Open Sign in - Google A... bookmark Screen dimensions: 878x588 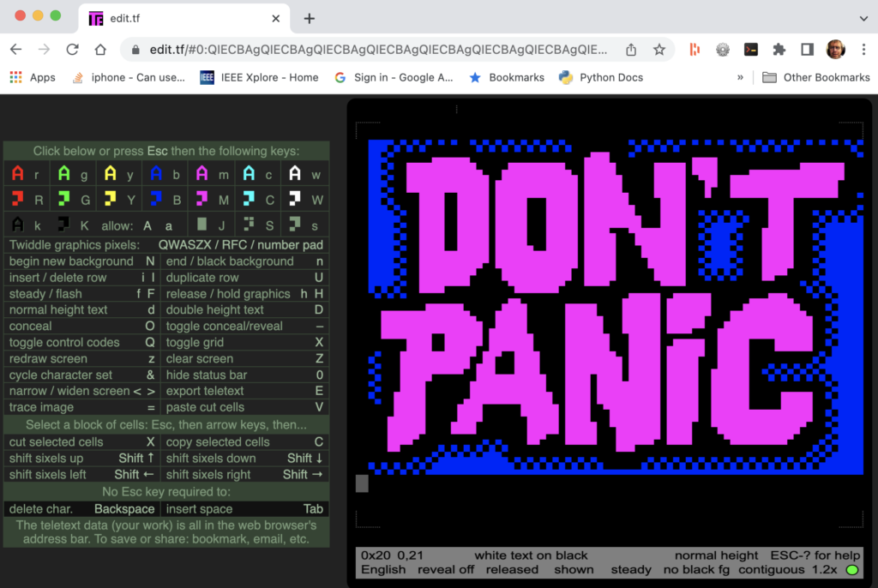click(x=394, y=77)
